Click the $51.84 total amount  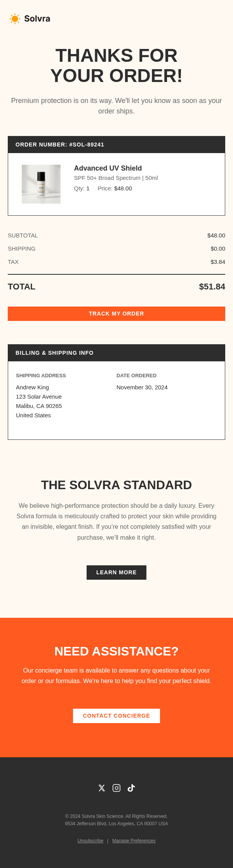pos(212,287)
